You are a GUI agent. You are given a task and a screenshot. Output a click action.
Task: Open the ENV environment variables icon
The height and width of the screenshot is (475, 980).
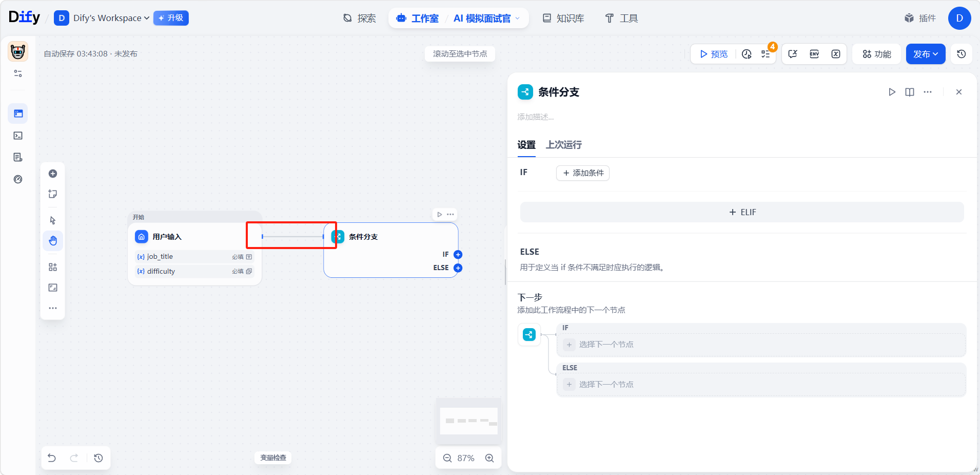(814, 54)
